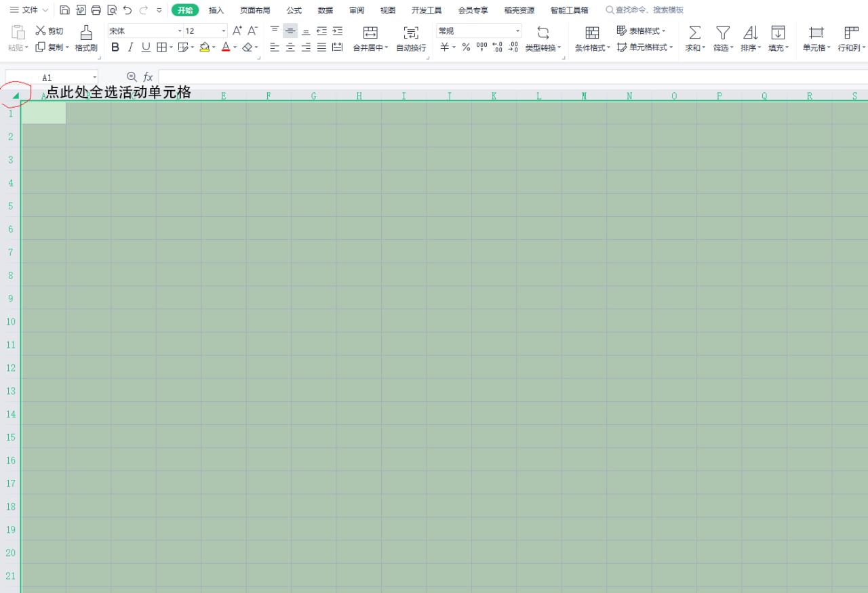Apply percent style with % icon
Screen dimensions: 868x593
466,47
